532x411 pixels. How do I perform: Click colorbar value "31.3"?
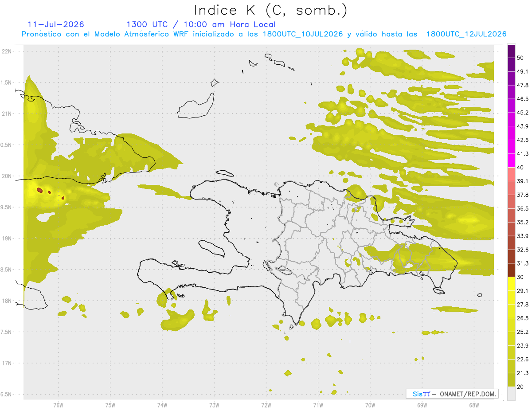pos(522,263)
